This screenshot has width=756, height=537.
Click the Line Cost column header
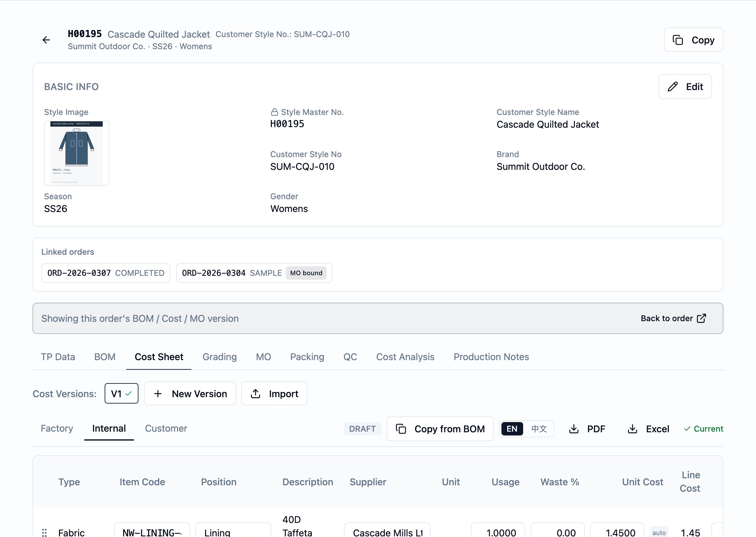[x=690, y=482]
